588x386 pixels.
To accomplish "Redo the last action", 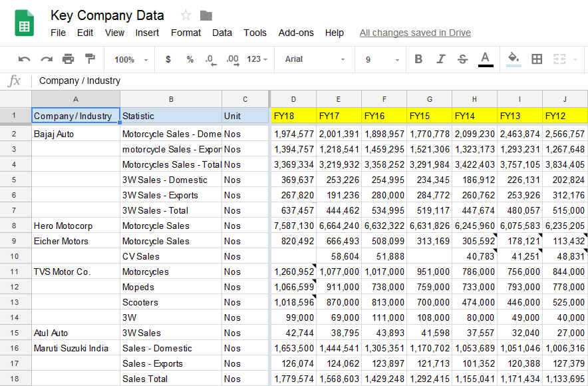I will click(x=47, y=59).
